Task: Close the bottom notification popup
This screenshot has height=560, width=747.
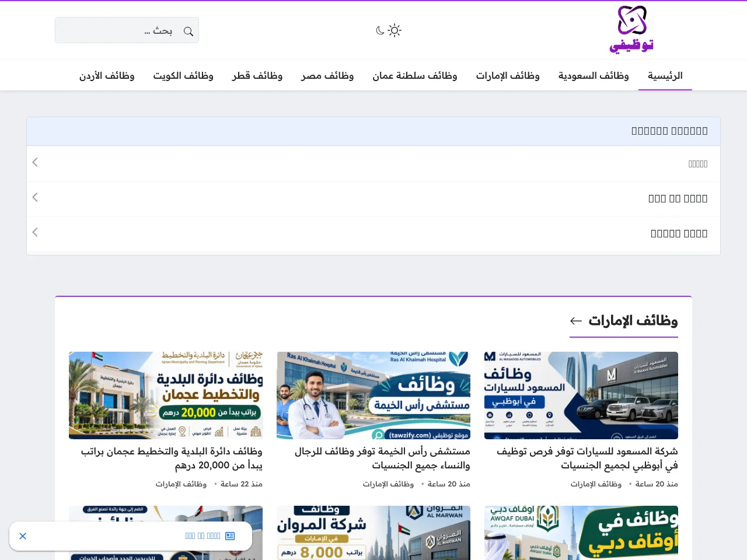Action: tap(23, 536)
